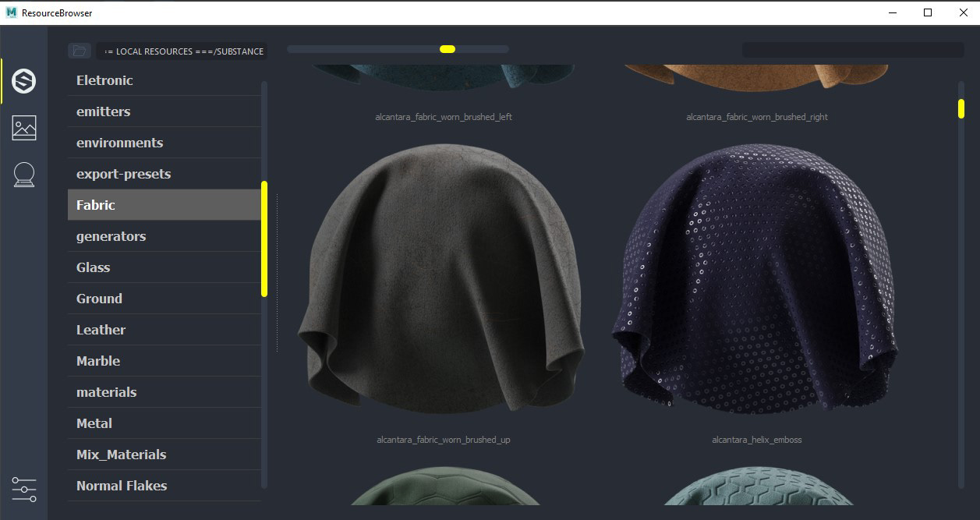980x520 pixels.
Task: Select the Glass category
Action: [x=165, y=267]
